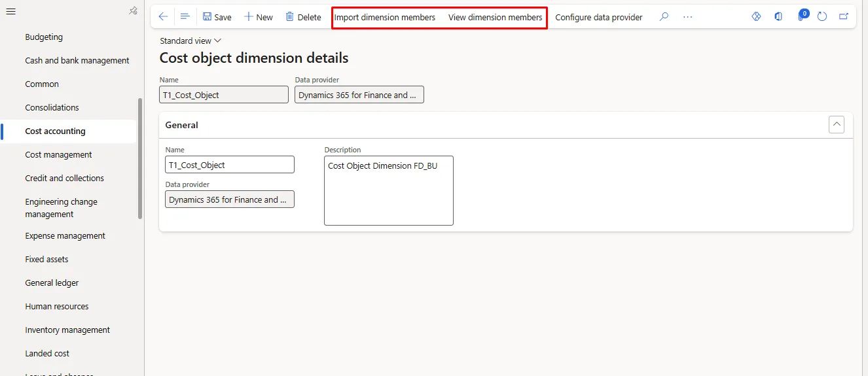This screenshot has height=376, width=868.
Task: Save the cost object dimension
Action: (217, 17)
